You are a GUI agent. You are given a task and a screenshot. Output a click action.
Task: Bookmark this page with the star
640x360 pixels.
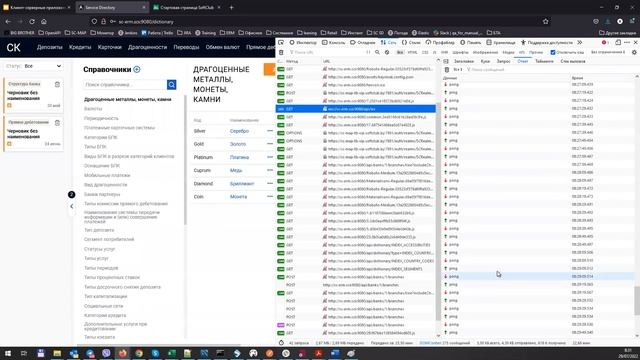[546, 21]
